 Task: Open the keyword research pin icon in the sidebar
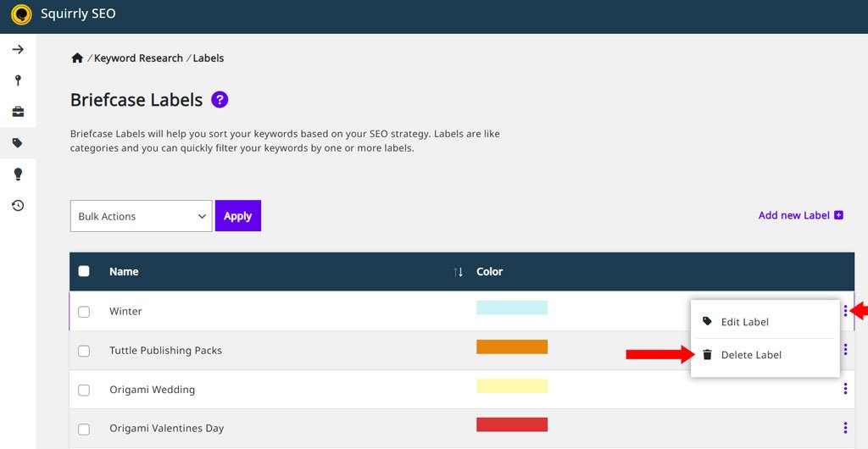point(19,80)
